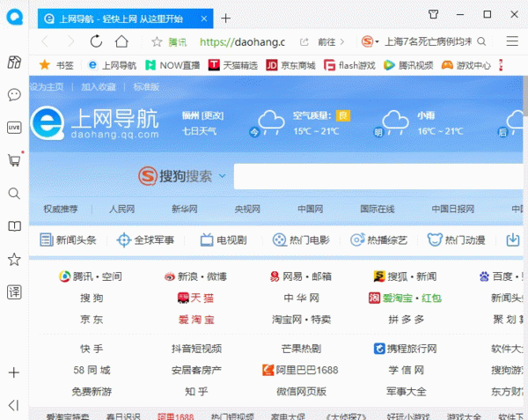Expand the 搜狗搜索 engine selector arrow

pos(223,176)
